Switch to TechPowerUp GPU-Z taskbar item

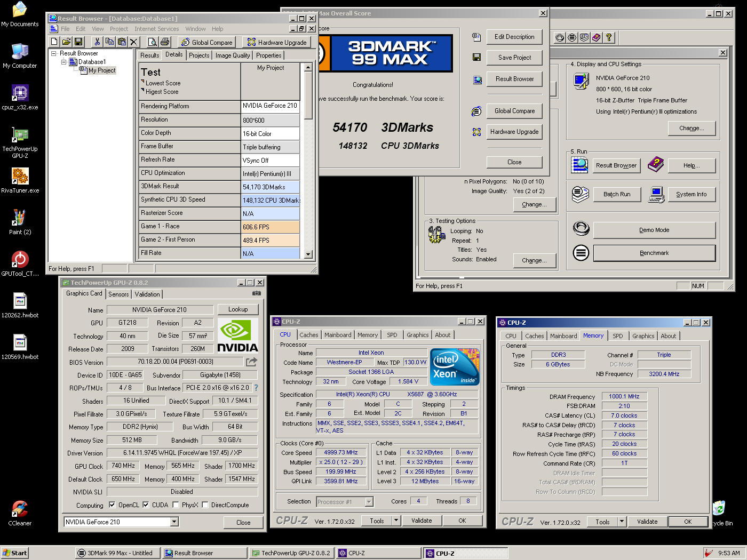pyautogui.click(x=291, y=553)
